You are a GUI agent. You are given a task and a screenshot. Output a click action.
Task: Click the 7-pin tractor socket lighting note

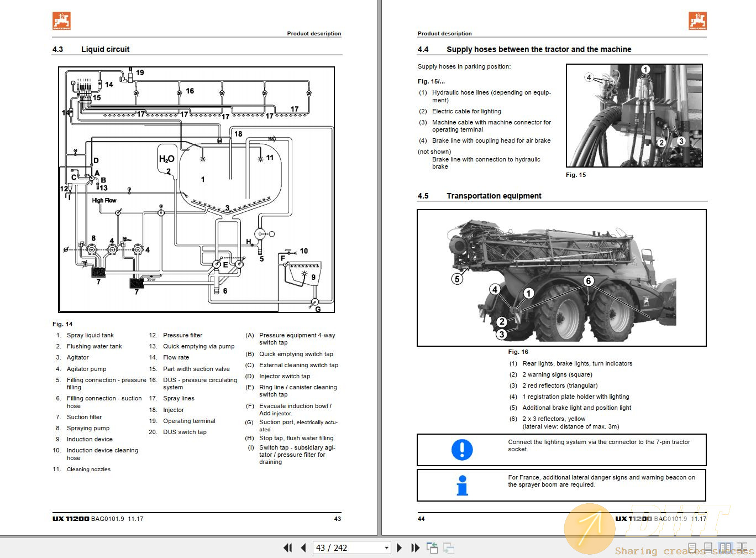coord(599,446)
